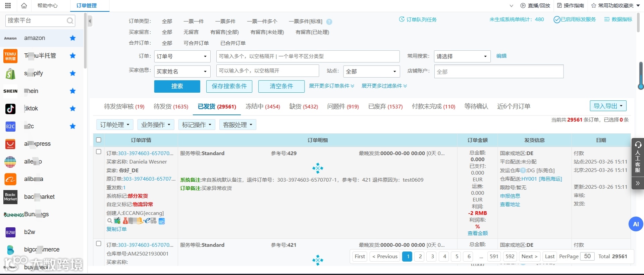The image size is (644, 275).
Task: Select the B2C platform logo
Action: 10,126
